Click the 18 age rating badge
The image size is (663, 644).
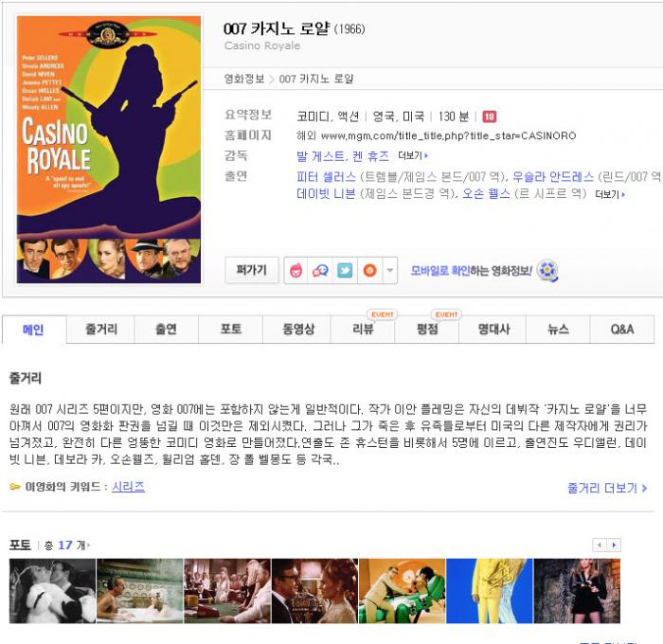pyautogui.click(x=489, y=116)
